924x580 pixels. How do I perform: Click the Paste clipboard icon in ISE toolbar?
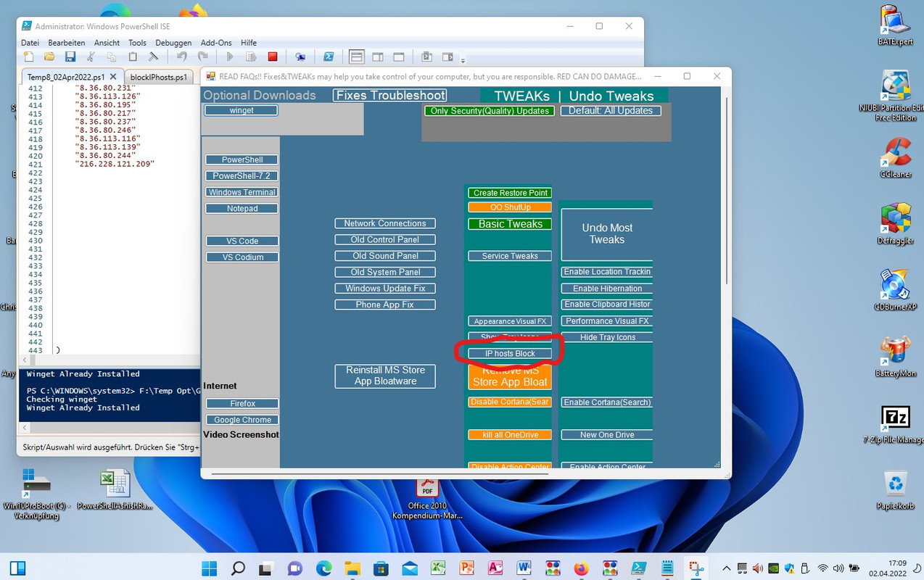pyautogui.click(x=133, y=57)
